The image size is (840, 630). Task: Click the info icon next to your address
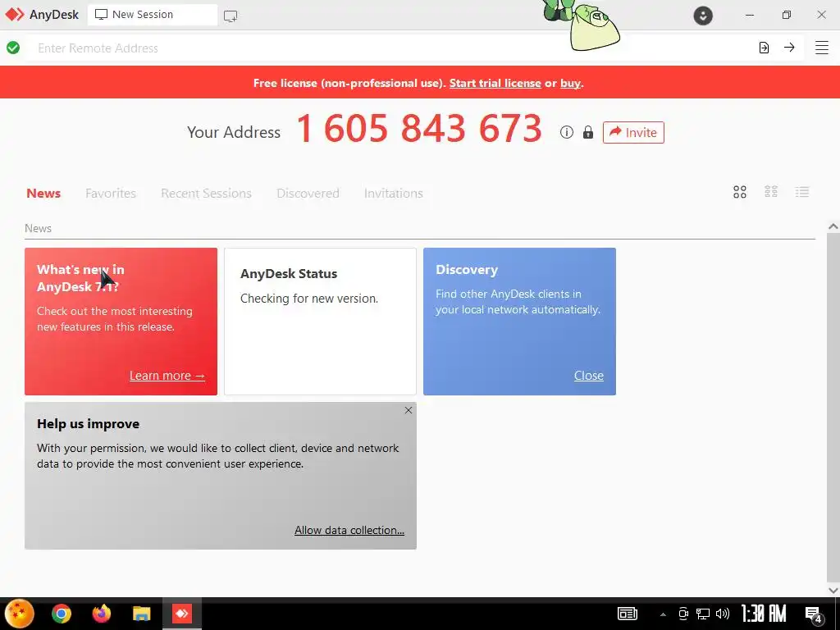coord(567,132)
